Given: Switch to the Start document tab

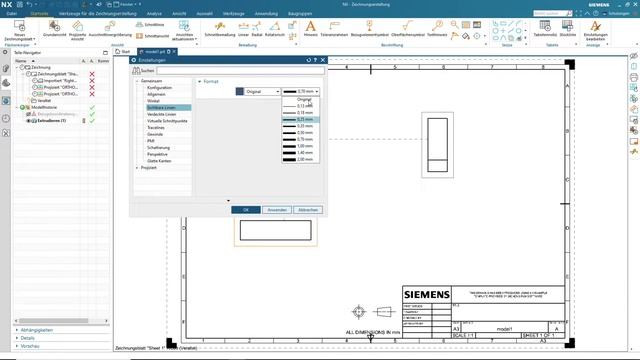Looking at the screenshot, I should pos(123,52).
